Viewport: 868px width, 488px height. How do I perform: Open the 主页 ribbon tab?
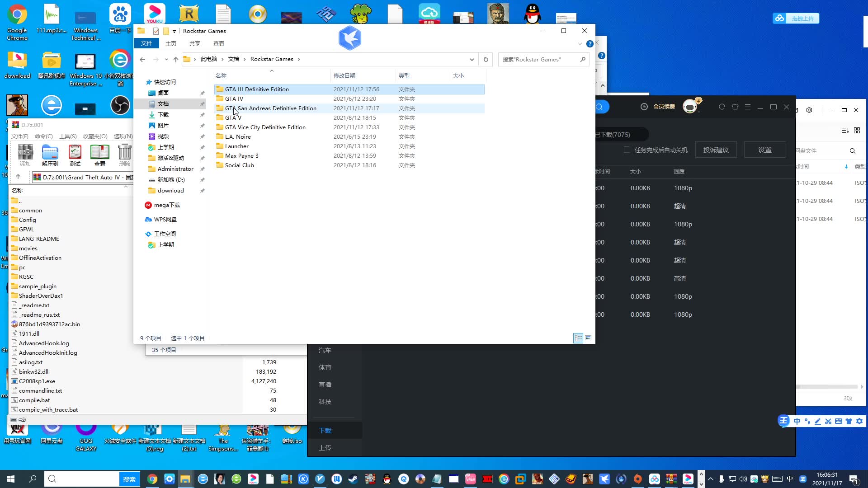171,44
